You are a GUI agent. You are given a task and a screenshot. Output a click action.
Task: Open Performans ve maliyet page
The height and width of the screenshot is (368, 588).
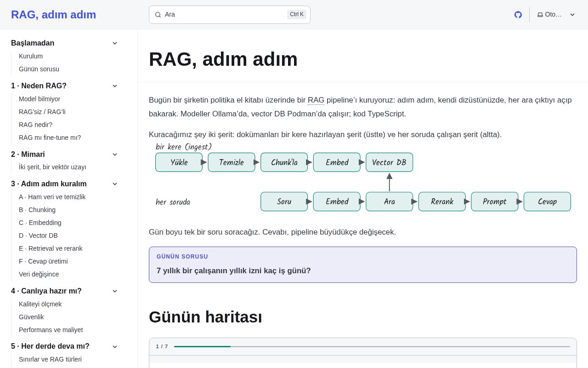pyautogui.click(x=51, y=330)
